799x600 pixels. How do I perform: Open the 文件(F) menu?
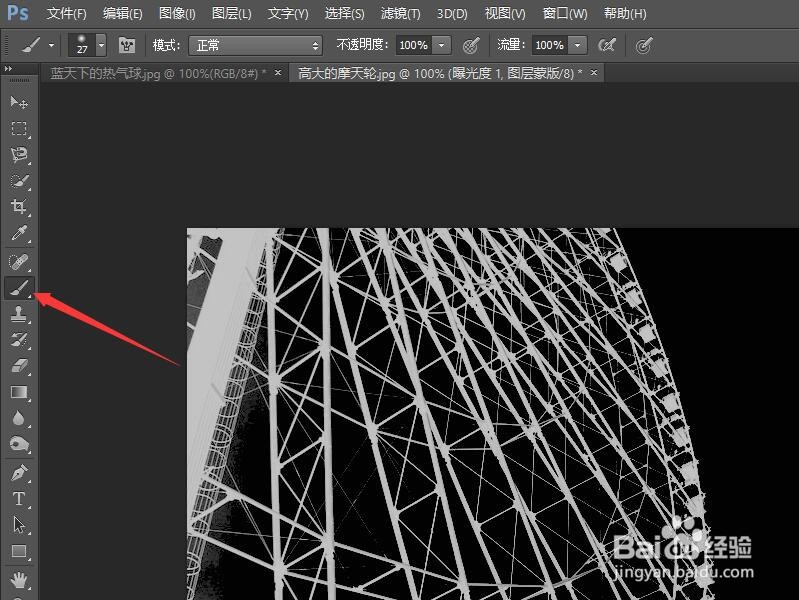point(67,13)
